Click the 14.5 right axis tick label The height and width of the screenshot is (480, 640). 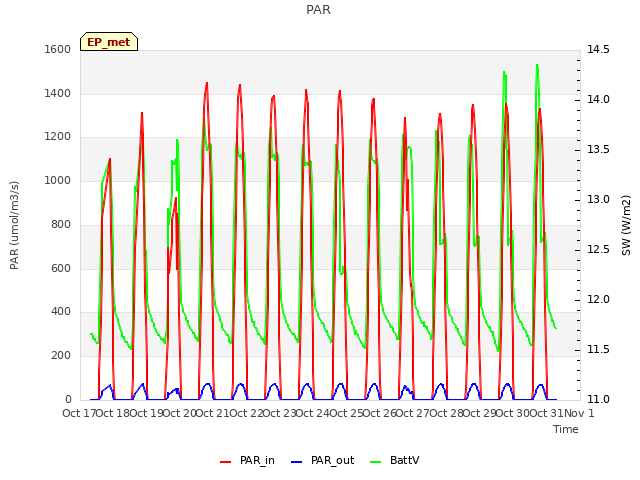(x=598, y=49)
